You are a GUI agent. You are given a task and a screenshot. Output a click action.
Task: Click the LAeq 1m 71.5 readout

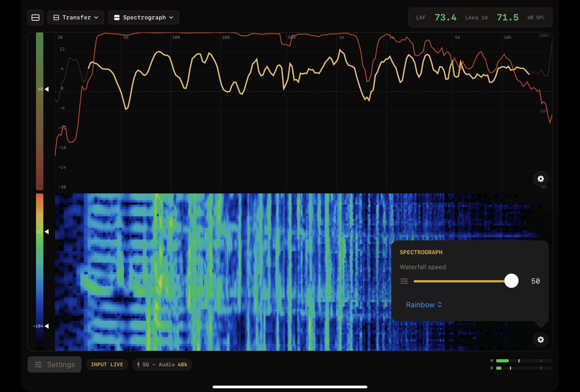click(492, 17)
